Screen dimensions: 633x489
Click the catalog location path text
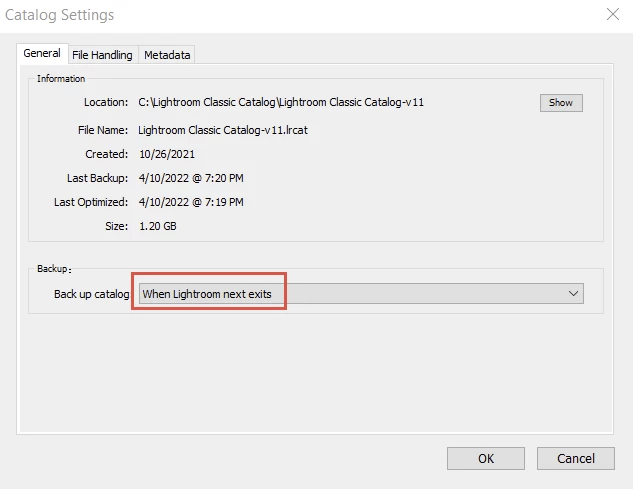pos(281,102)
